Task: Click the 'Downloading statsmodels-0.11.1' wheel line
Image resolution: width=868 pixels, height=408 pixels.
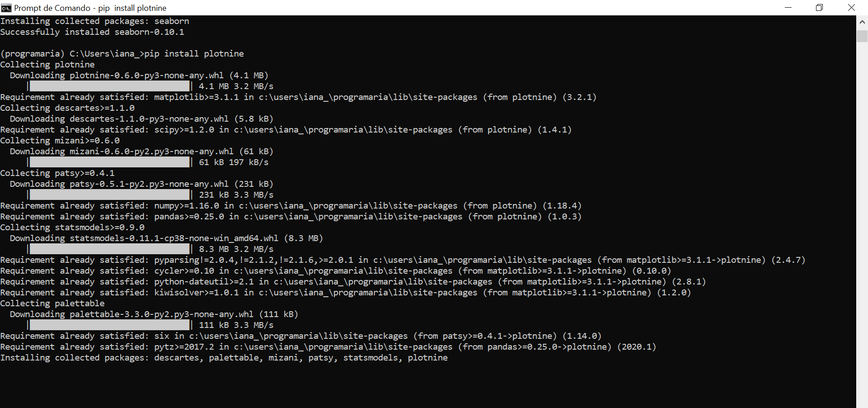Action: [166, 238]
